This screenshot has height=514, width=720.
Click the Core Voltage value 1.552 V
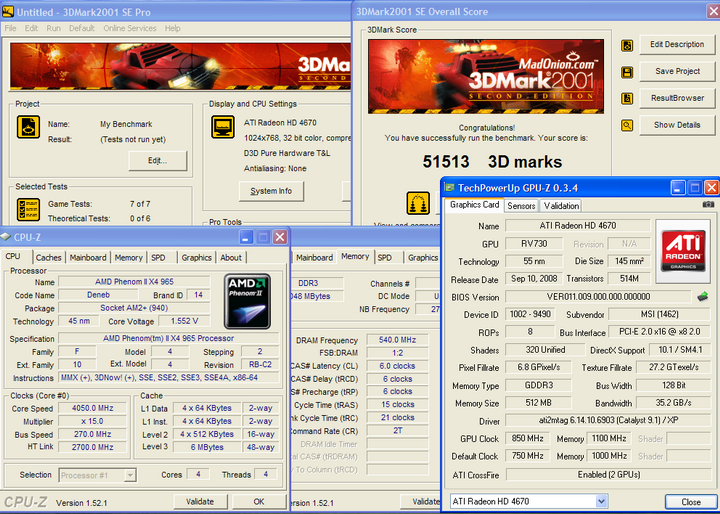pos(184,321)
